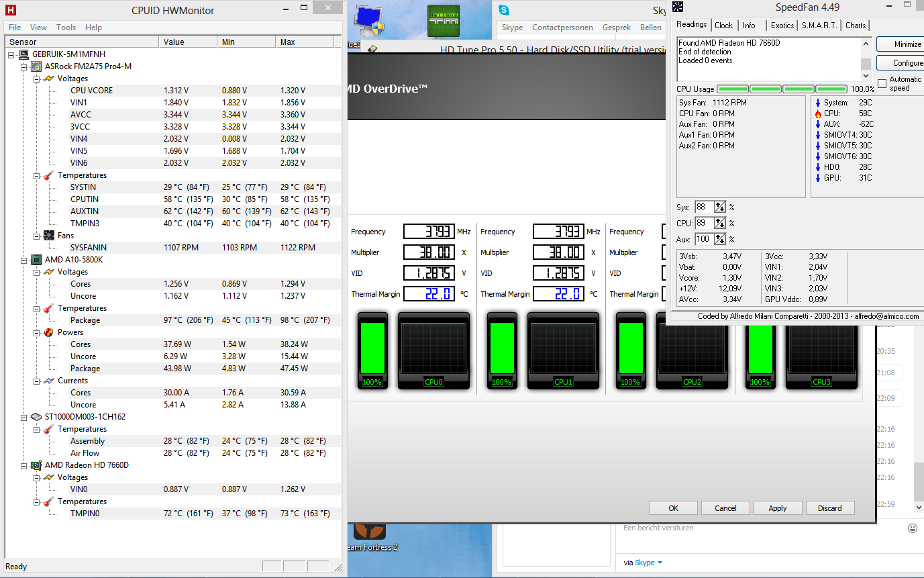924x578 pixels.
Task: Collapse the ASRock FM2A75 Pro4-M tree node
Action: click(x=25, y=66)
